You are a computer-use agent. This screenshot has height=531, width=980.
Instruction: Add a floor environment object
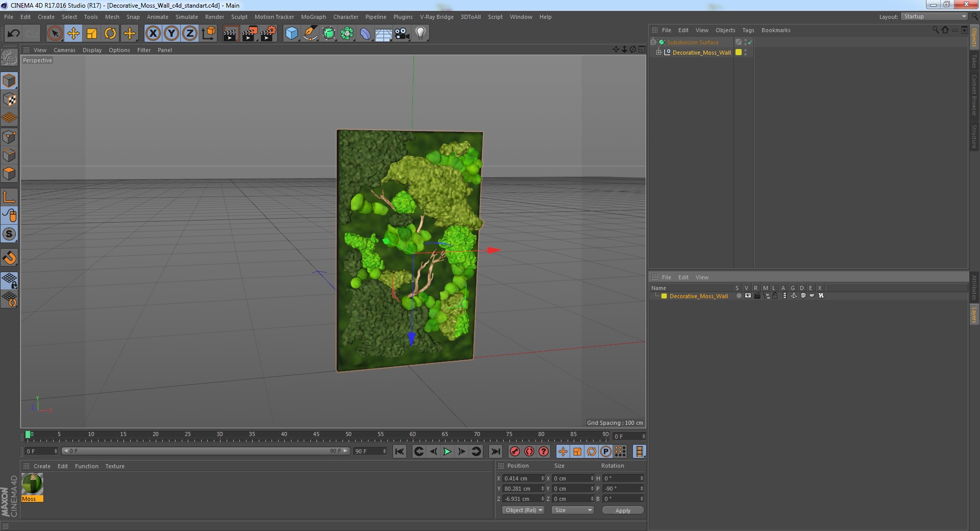[x=384, y=34]
